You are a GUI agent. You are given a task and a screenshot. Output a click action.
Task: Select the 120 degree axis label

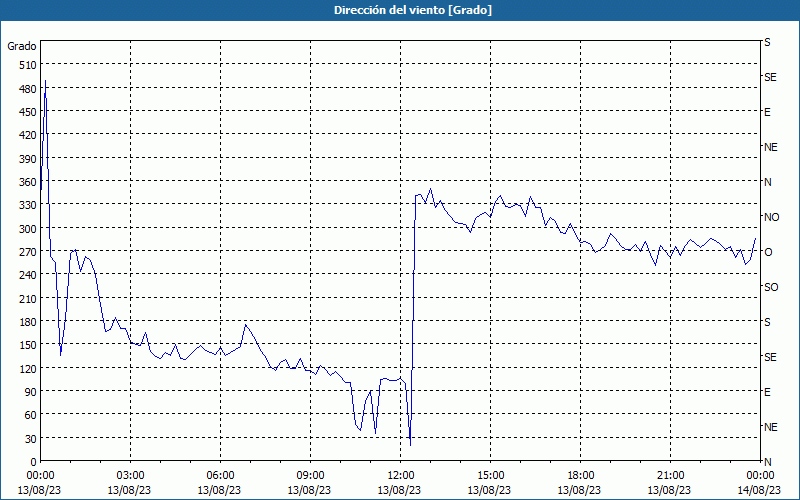pyautogui.click(x=28, y=368)
